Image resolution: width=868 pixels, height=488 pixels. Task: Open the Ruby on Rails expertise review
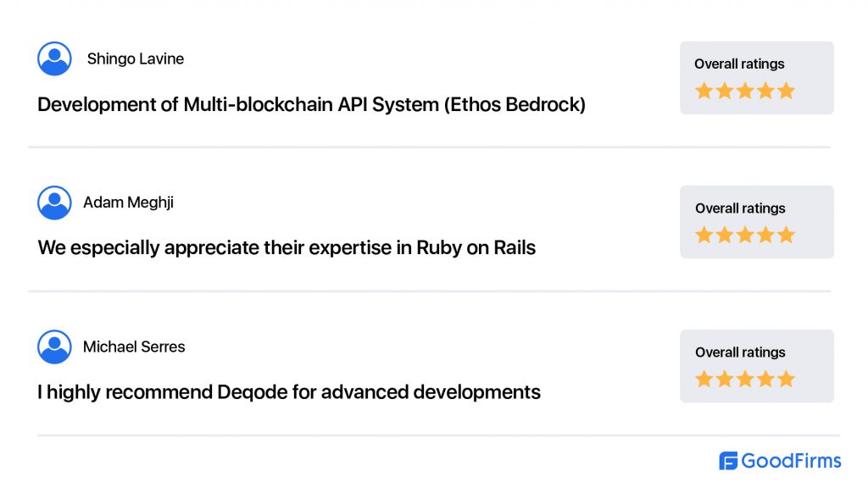click(287, 248)
